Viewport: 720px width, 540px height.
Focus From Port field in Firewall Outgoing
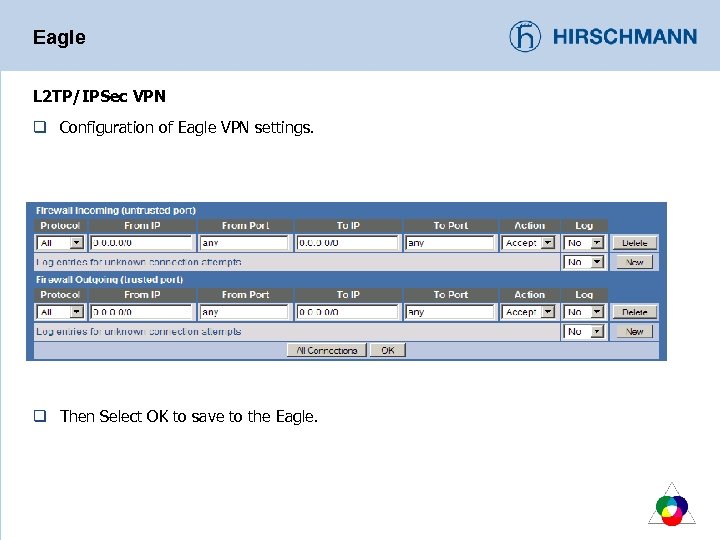245,312
